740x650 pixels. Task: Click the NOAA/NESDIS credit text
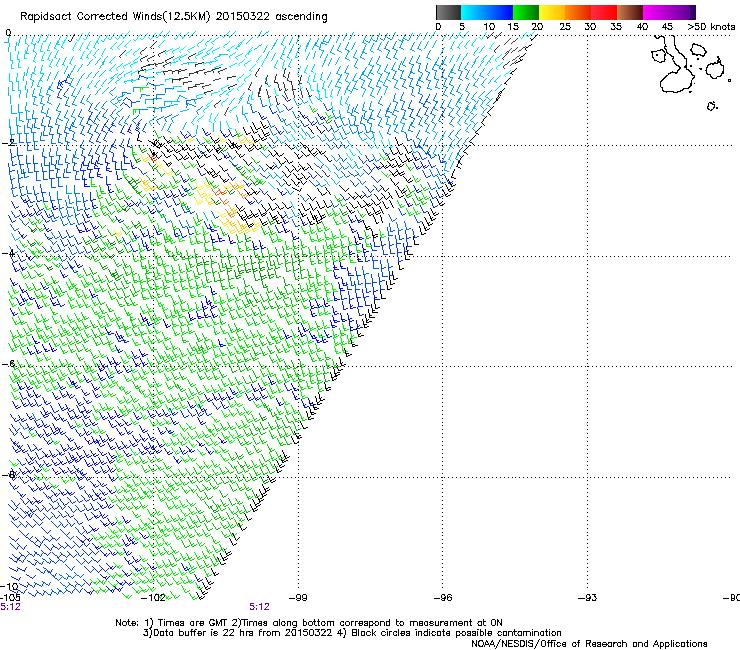point(589,643)
